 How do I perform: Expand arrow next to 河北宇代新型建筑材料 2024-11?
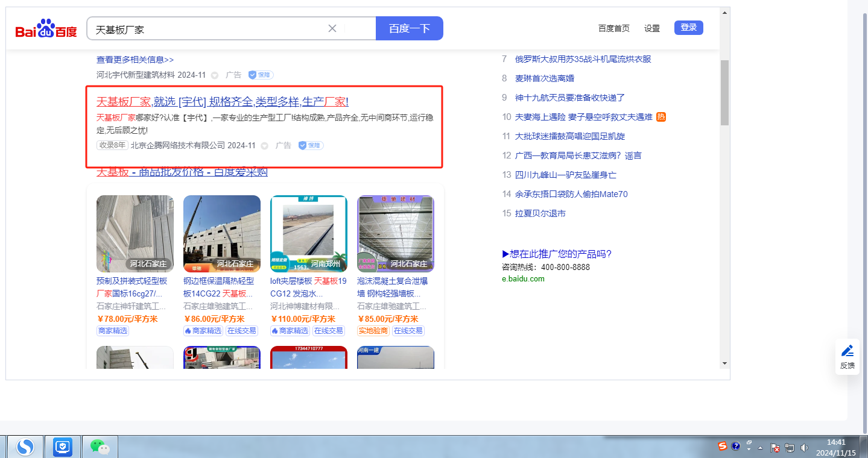tap(215, 75)
